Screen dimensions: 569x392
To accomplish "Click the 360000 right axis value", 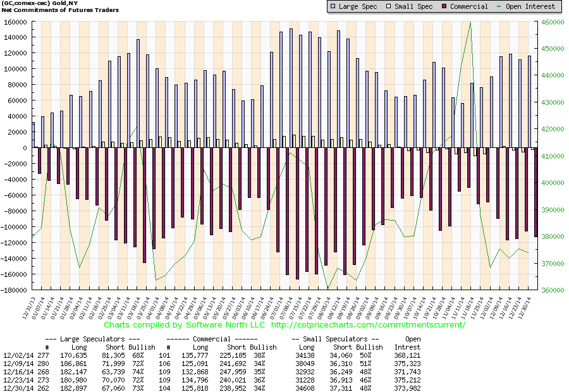I will [x=553, y=290].
